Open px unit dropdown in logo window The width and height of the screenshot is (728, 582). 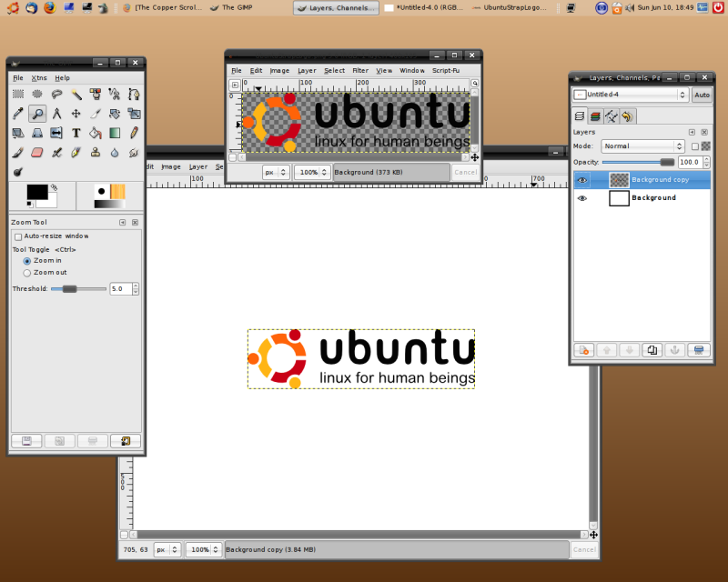click(x=277, y=172)
